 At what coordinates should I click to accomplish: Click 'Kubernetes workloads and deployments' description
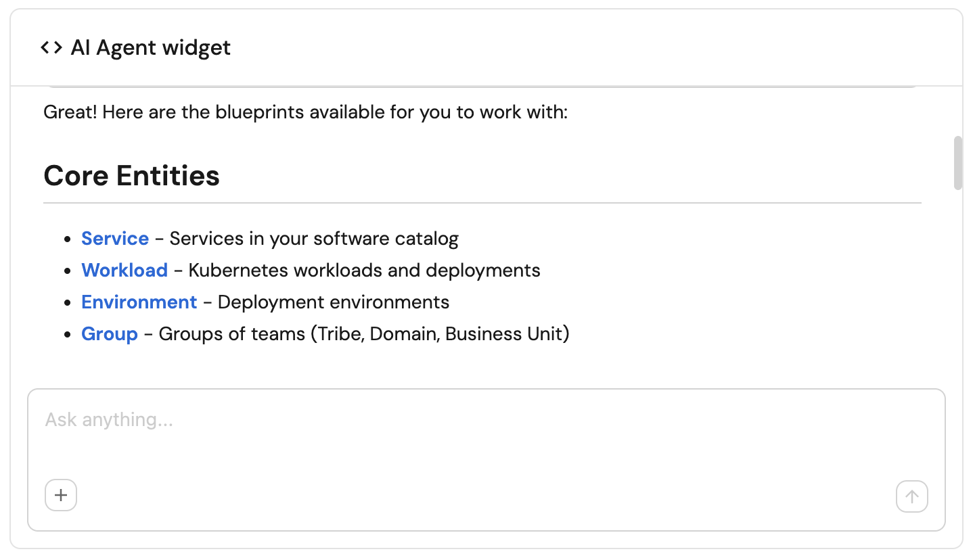pos(364,271)
